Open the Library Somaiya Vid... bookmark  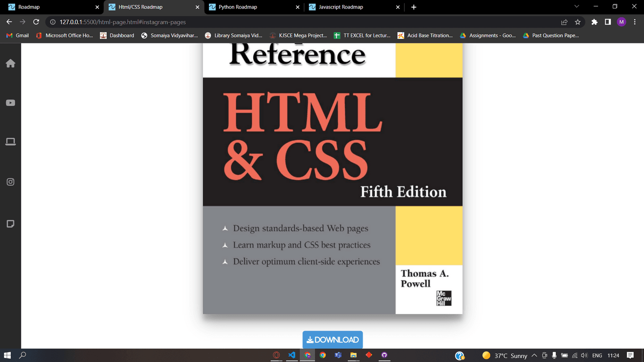pos(233,35)
